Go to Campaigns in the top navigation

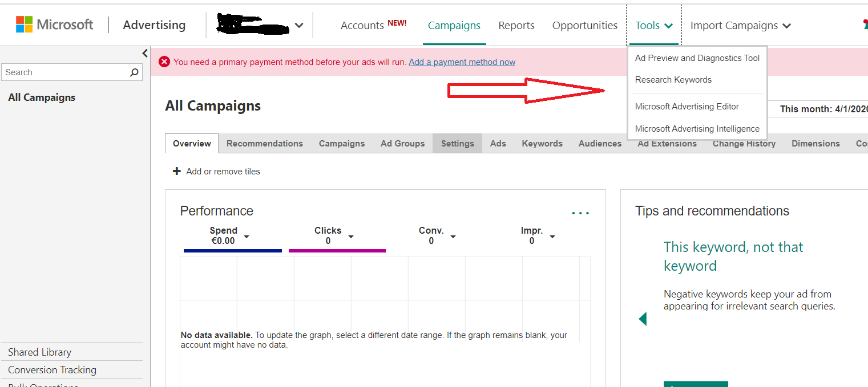pos(454,26)
